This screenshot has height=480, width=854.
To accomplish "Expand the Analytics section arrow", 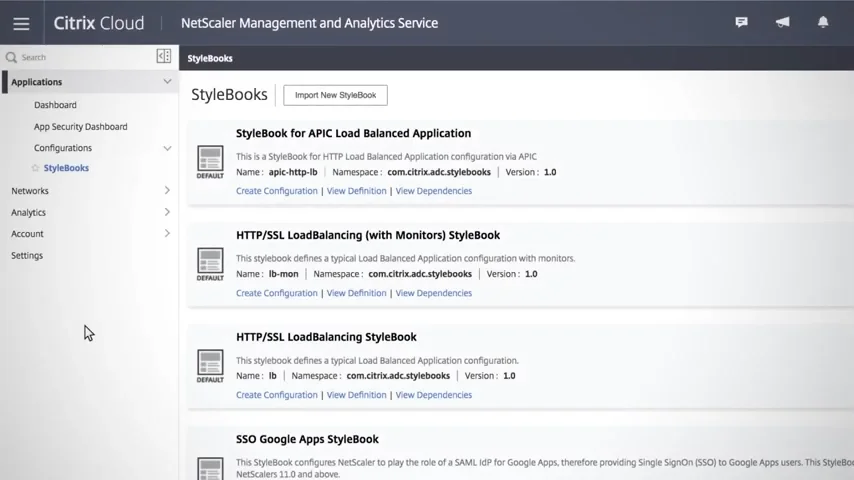I will [167, 212].
